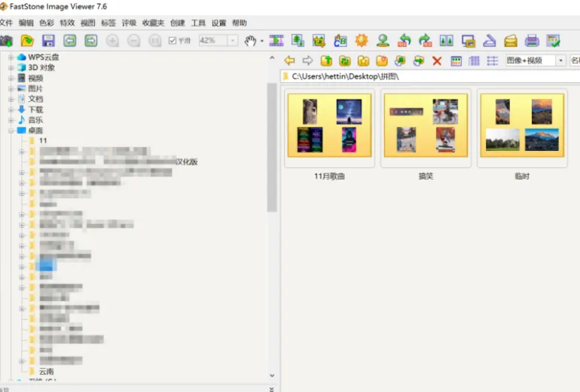Click the folder tree vertical scrollbar

click(x=271, y=148)
